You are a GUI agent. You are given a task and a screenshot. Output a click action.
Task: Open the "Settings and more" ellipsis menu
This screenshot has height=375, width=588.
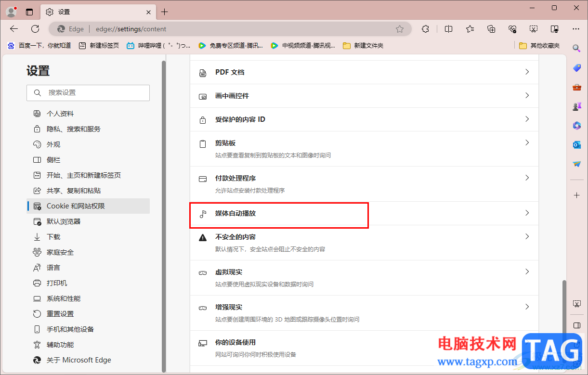[576, 29]
